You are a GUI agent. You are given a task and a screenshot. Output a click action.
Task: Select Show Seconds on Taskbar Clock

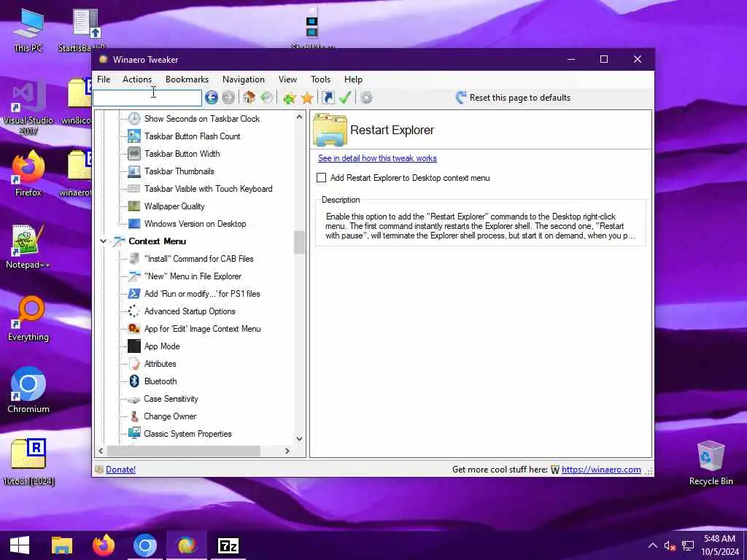click(x=202, y=119)
